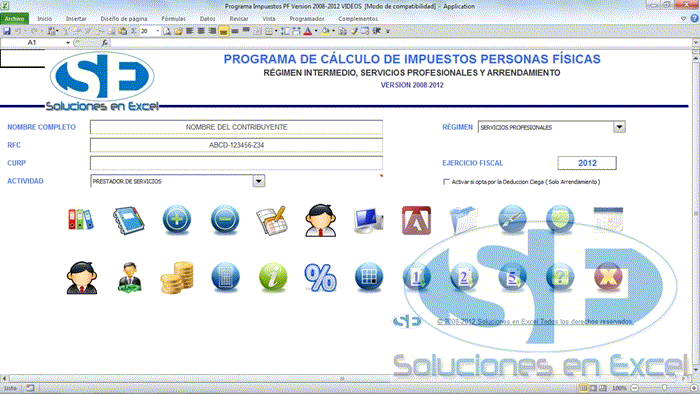This screenshot has height=394, width=700.
Task: Click the print preview toolbar icon
Action: tap(167, 31)
